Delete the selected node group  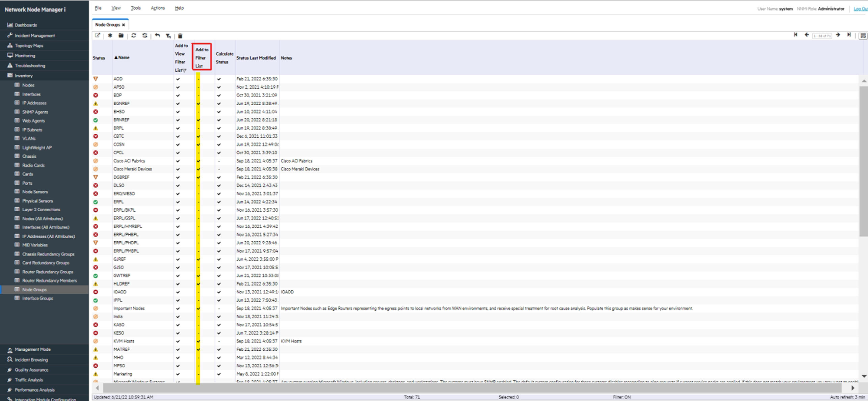pos(180,35)
